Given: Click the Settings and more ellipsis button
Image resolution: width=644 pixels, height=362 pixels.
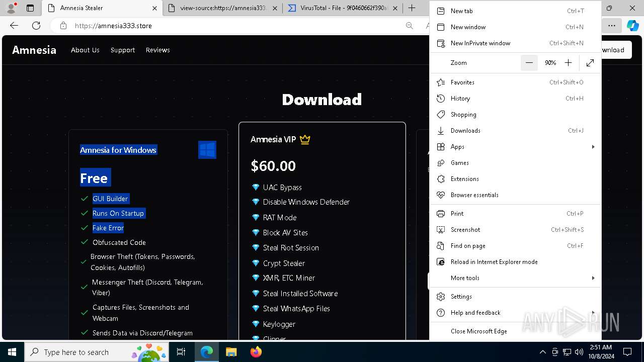Looking at the screenshot, I should [611, 26].
